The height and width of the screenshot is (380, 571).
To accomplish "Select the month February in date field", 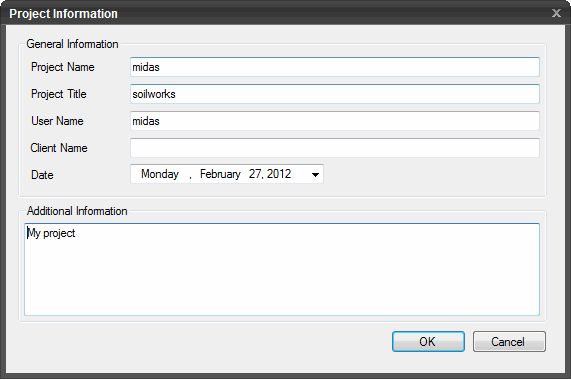I will [220, 174].
